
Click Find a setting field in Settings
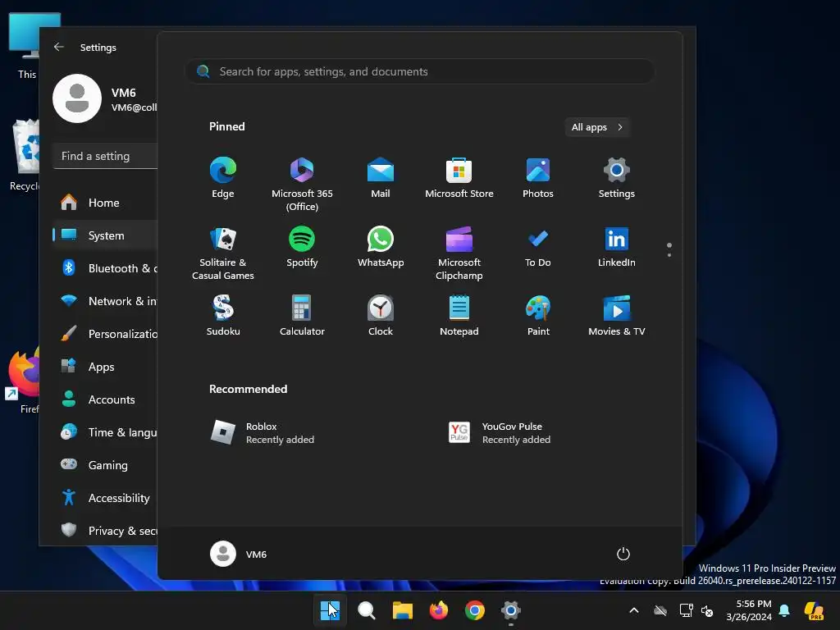point(106,156)
